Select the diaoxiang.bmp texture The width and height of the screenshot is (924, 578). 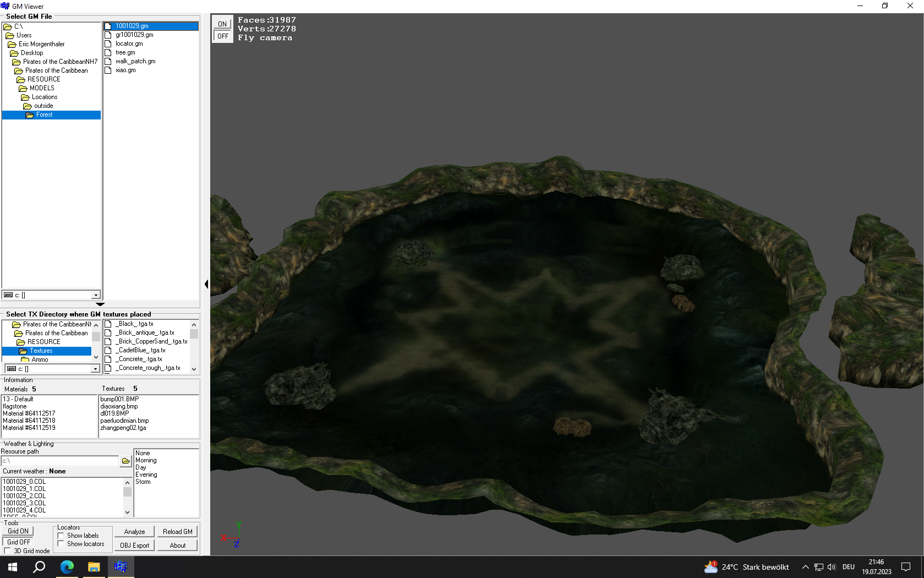point(119,406)
